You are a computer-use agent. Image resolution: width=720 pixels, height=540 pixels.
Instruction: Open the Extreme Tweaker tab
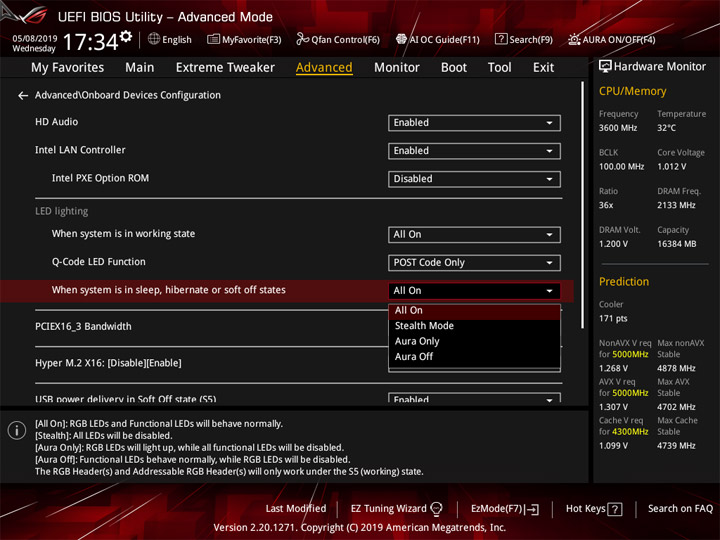click(x=225, y=68)
